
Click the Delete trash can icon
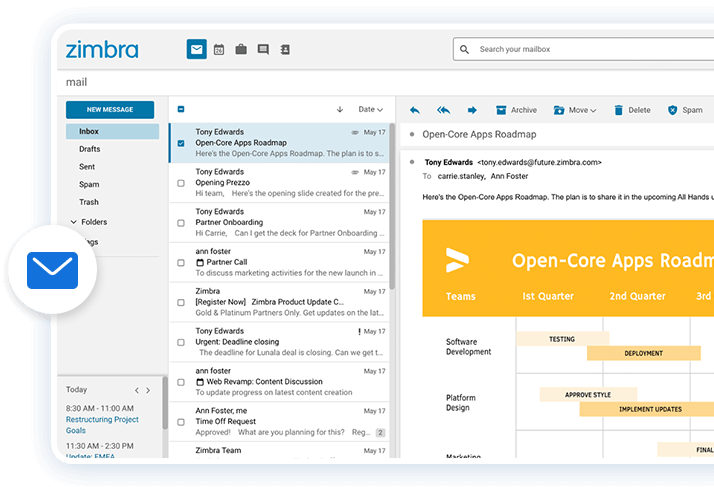click(618, 110)
